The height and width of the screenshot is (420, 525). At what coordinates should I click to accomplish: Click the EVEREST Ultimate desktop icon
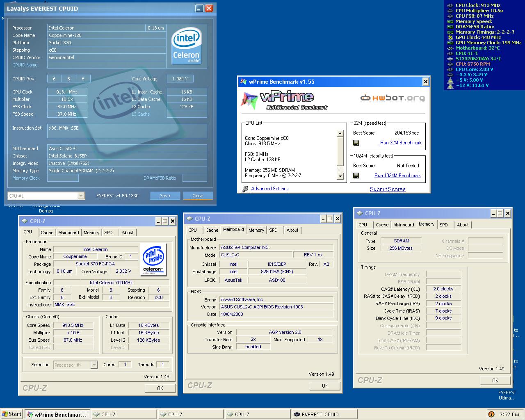[x=507, y=395]
